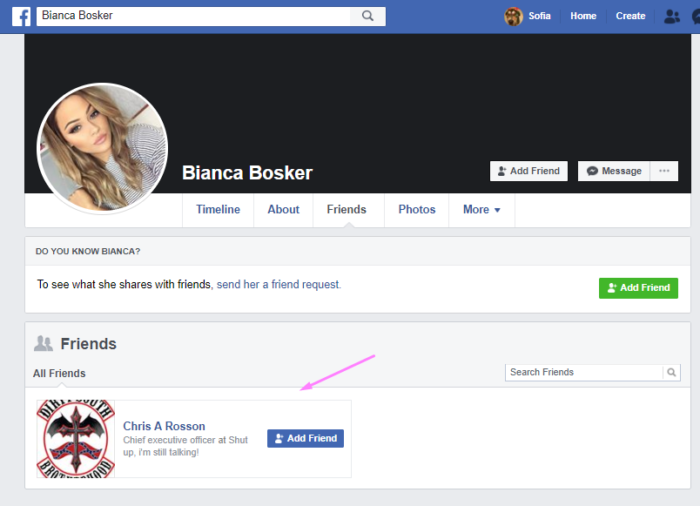Click the Facebook logo icon
Image resolution: width=700 pixels, height=506 pixels.
coord(21,17)
